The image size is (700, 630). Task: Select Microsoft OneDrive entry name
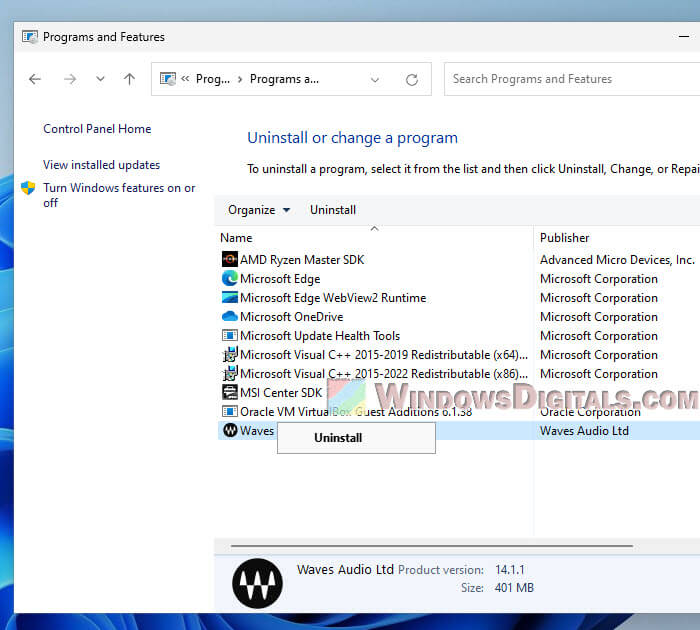292,317
